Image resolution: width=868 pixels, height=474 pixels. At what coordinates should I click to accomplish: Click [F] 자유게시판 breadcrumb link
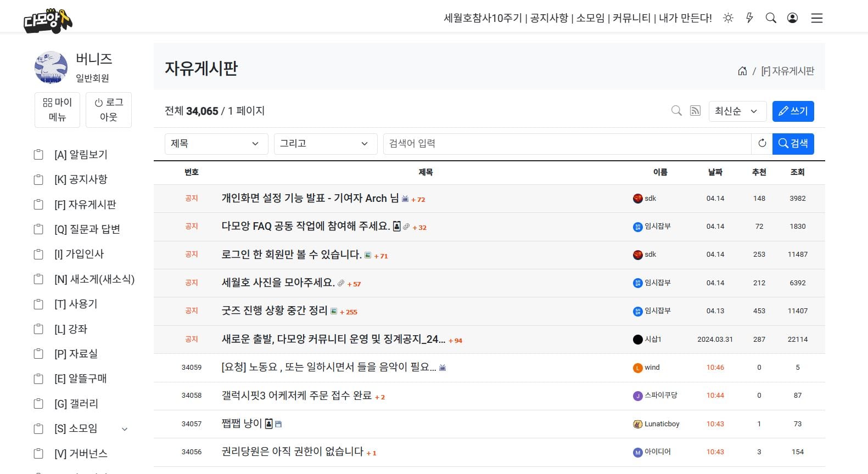tap(787, 71)
